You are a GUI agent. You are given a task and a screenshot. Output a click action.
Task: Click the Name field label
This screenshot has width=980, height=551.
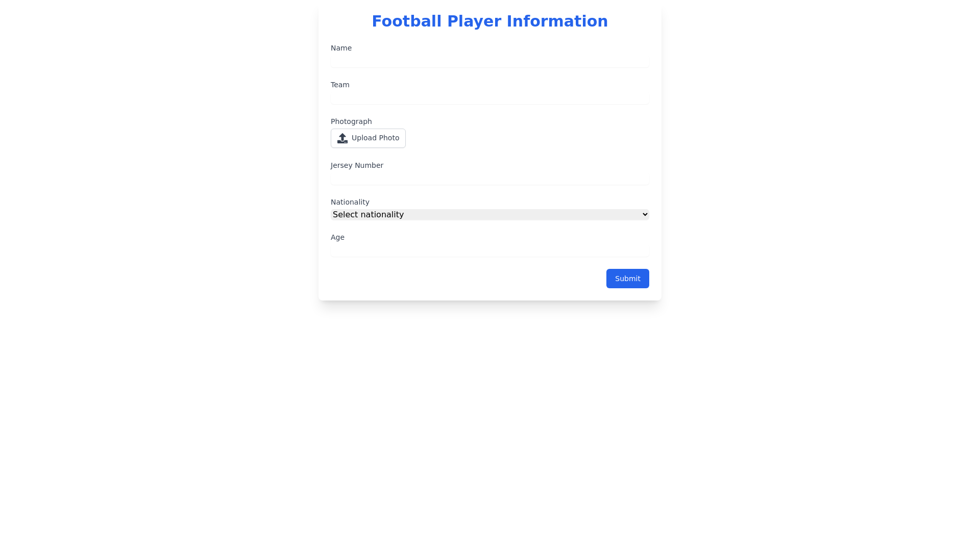(x=341, y=48)
